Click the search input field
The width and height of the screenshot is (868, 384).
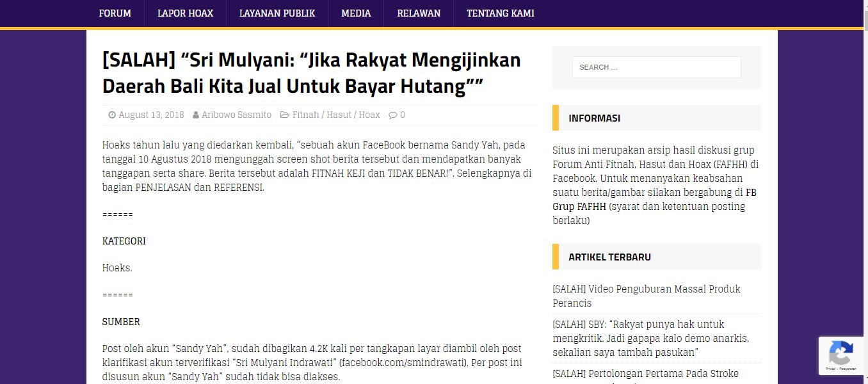[656, 67]
